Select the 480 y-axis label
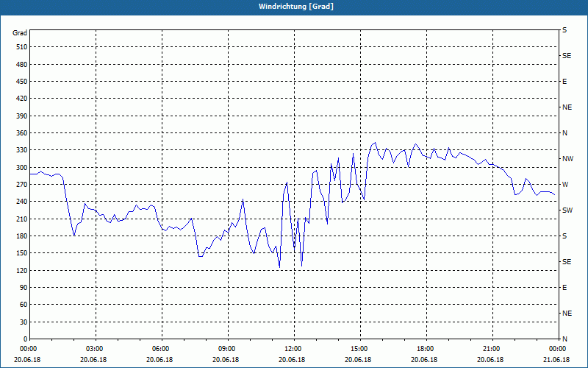The width and height of the screenshot is (588, 368). click(22, 65)
